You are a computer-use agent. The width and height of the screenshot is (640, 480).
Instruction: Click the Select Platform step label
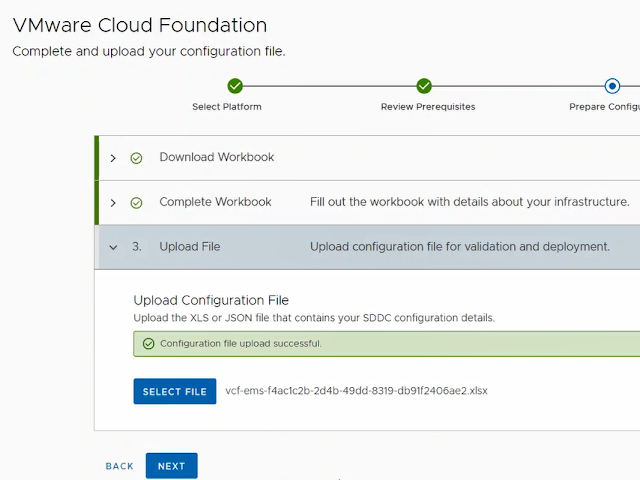pyautogui.click(x=227, y=107)
